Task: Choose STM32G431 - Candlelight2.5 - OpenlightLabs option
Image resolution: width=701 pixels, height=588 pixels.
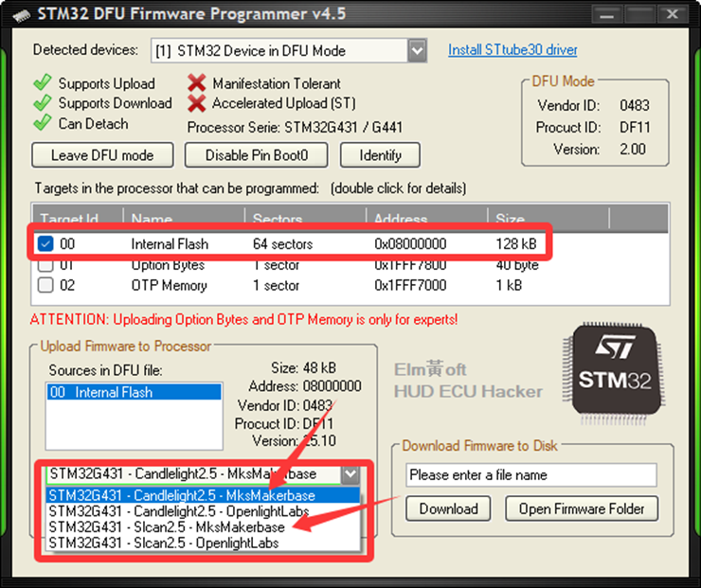Action: click(204, 511)
